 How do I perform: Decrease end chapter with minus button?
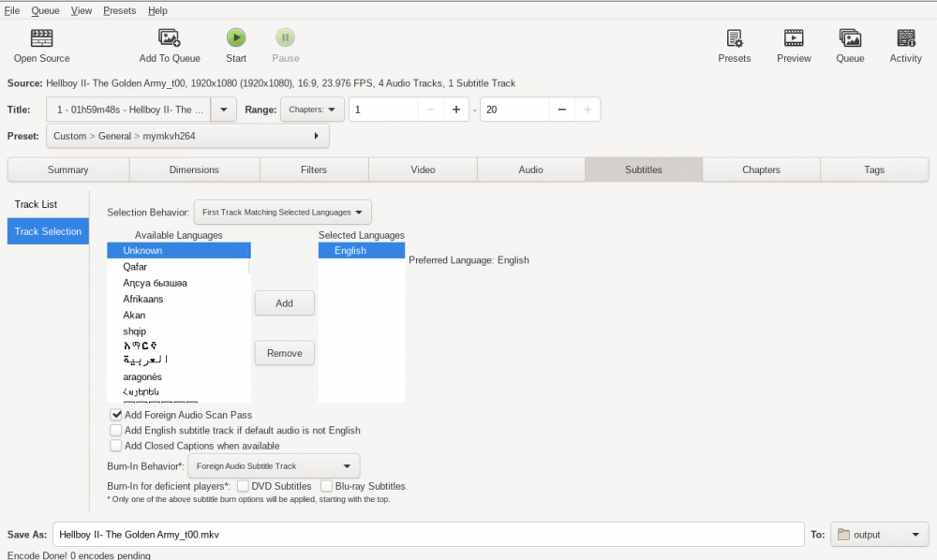point(561,110)
